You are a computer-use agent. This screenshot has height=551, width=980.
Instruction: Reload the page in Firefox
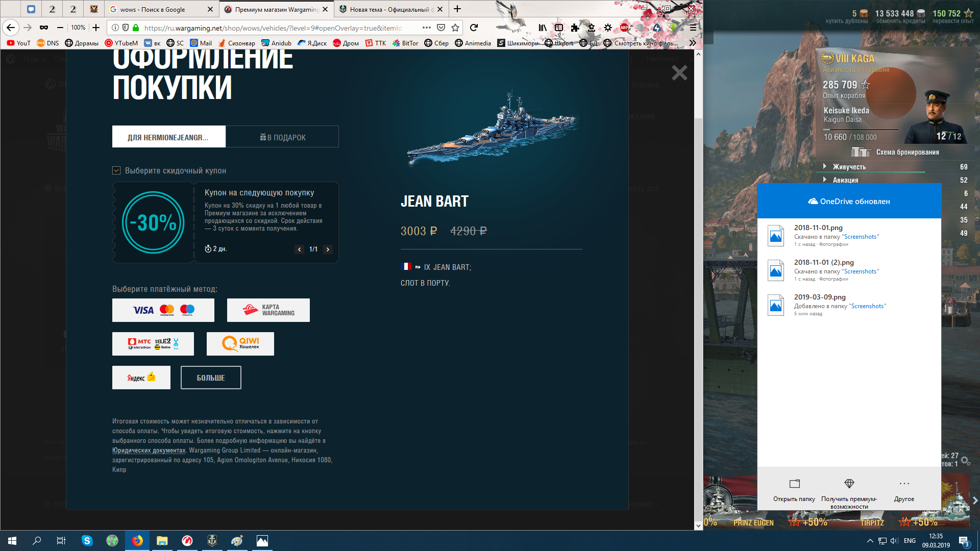(474, 28)
